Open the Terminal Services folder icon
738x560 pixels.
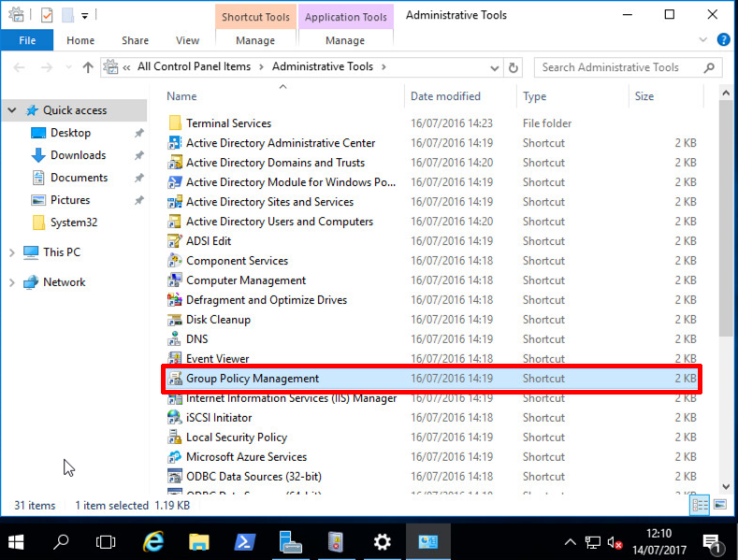pyautogui.click(x=175, y=123)
